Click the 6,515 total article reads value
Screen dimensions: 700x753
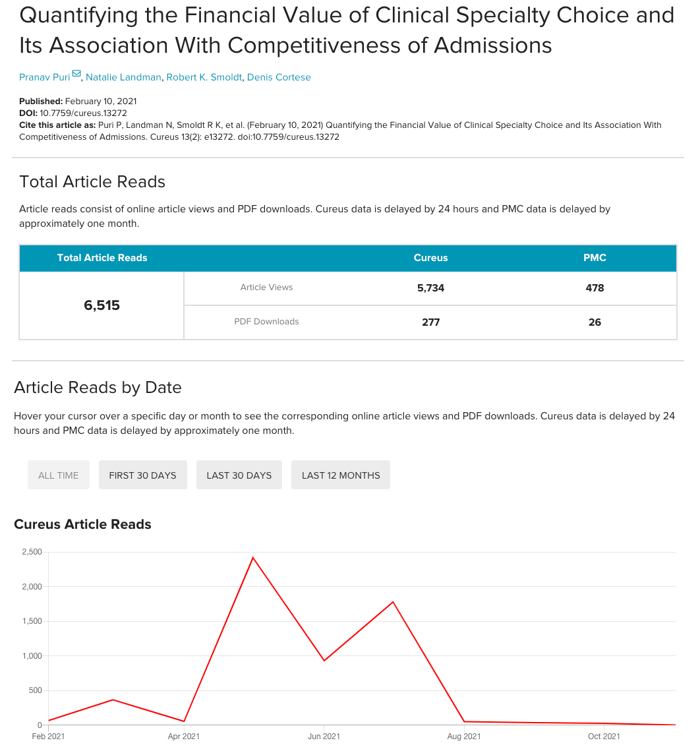tap(102, 305)
